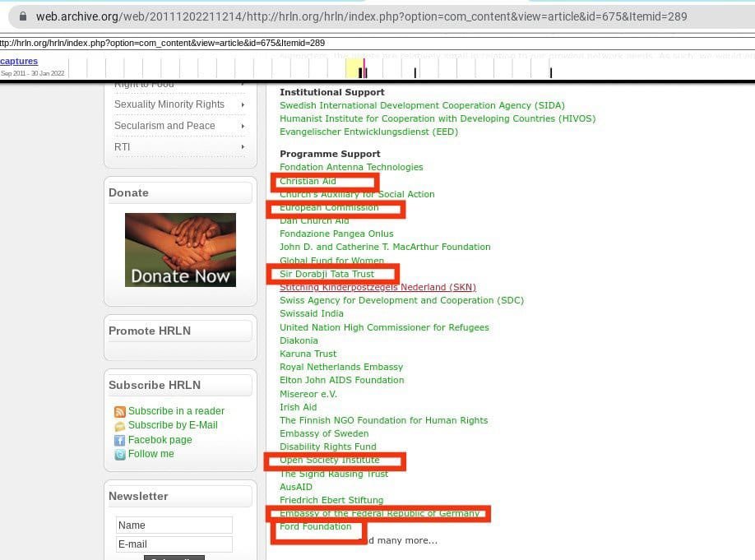
Task: Open Fondation Antenna Technologies link
Action: click(351, 167)
